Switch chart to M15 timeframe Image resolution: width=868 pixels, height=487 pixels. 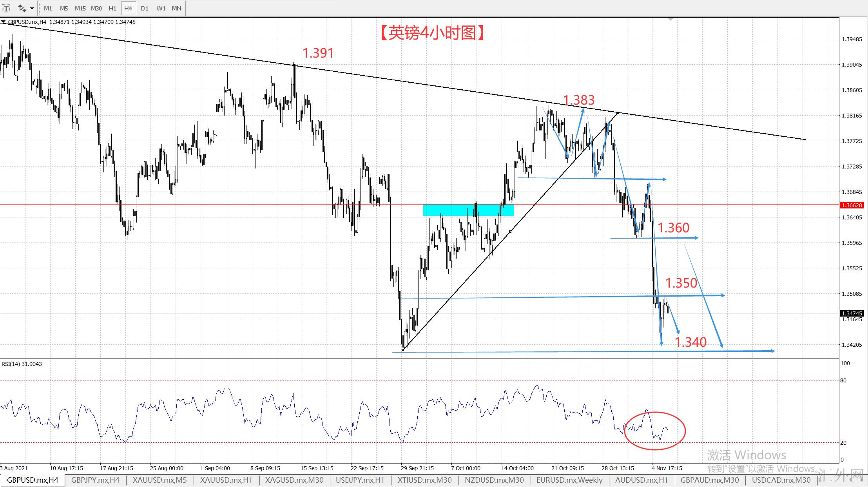(80, 8)
